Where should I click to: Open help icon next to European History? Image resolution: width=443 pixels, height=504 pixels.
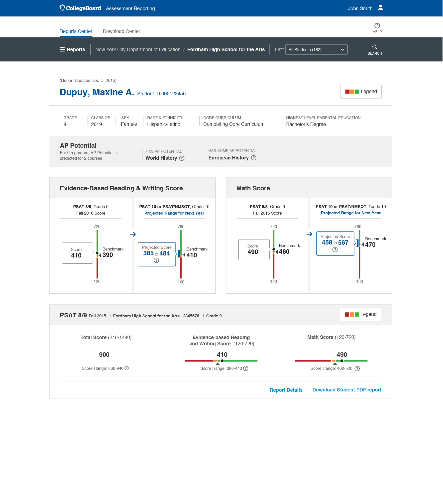[x=254, y=158]
